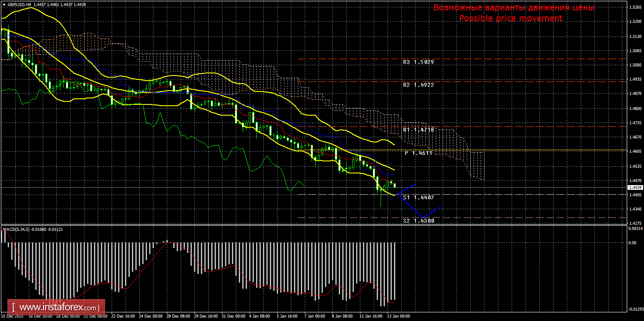The width and height of the screenshot is (644, 321).
Task: Click the P 1.4611 pivot point label
Action: pos(418,153)
